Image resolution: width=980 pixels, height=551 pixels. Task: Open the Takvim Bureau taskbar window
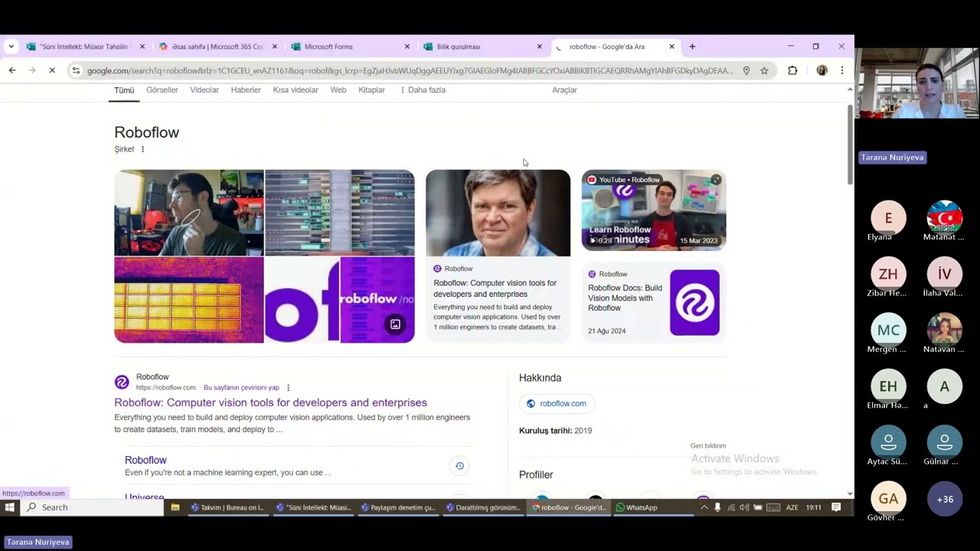[x=227, y=507]
